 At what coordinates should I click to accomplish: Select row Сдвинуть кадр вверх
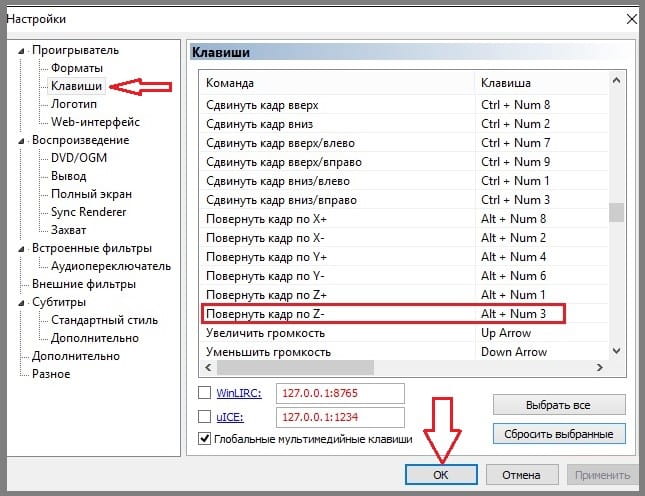pyautogui.click(x=404, y=105)
